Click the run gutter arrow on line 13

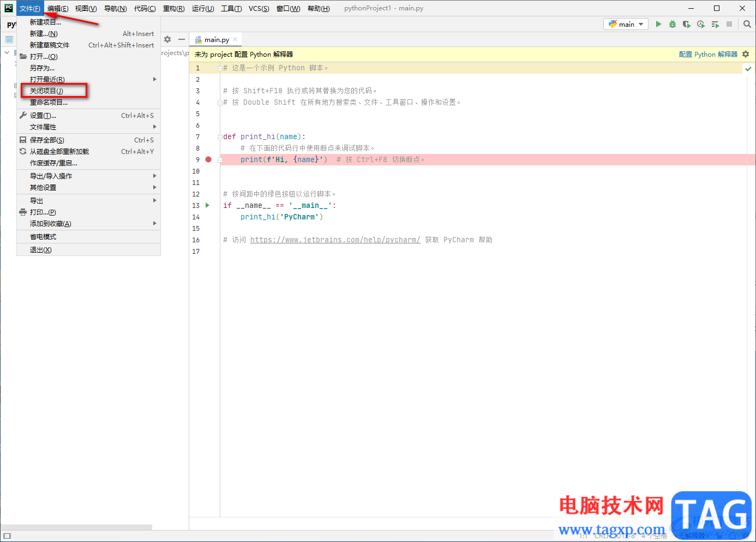[207, 205]
